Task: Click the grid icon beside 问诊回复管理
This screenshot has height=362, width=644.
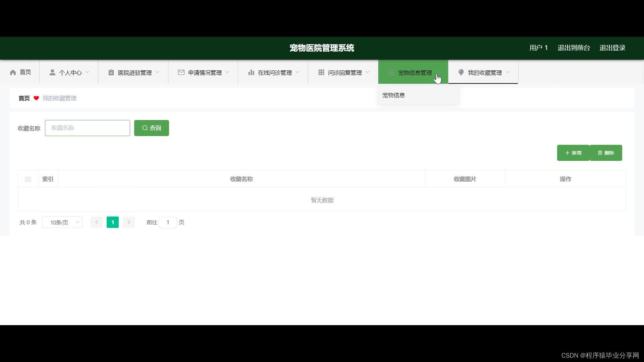Action: coord(321,72)
